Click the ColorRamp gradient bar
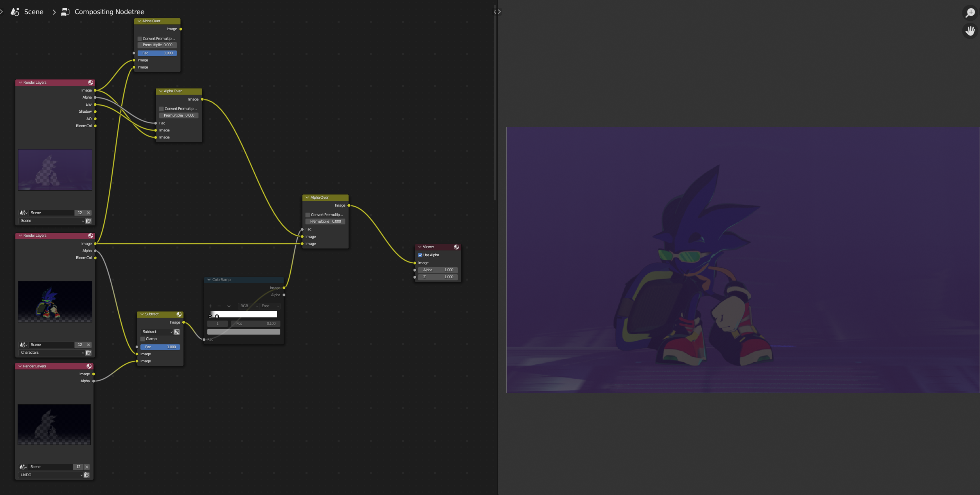 click(x=243, y=314)
